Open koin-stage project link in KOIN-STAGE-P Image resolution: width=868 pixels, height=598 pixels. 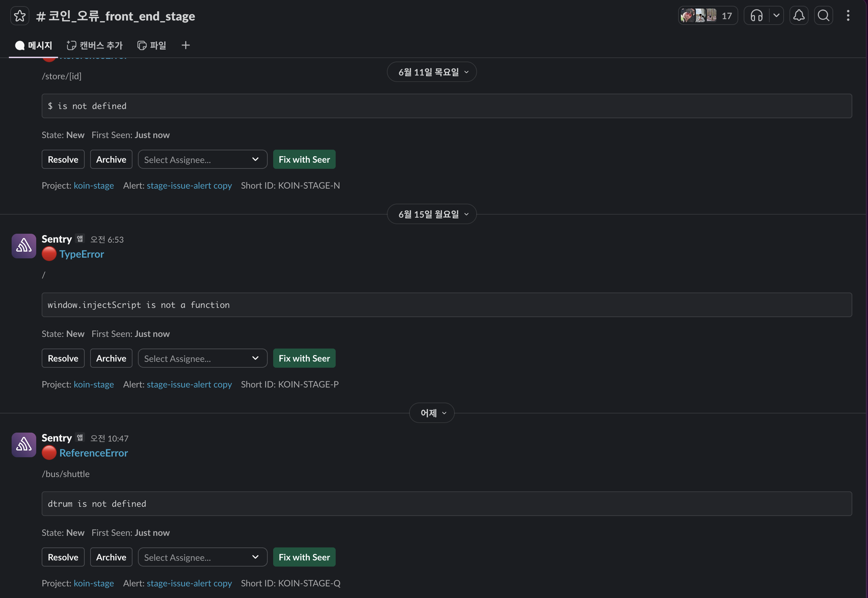(94, 384)
